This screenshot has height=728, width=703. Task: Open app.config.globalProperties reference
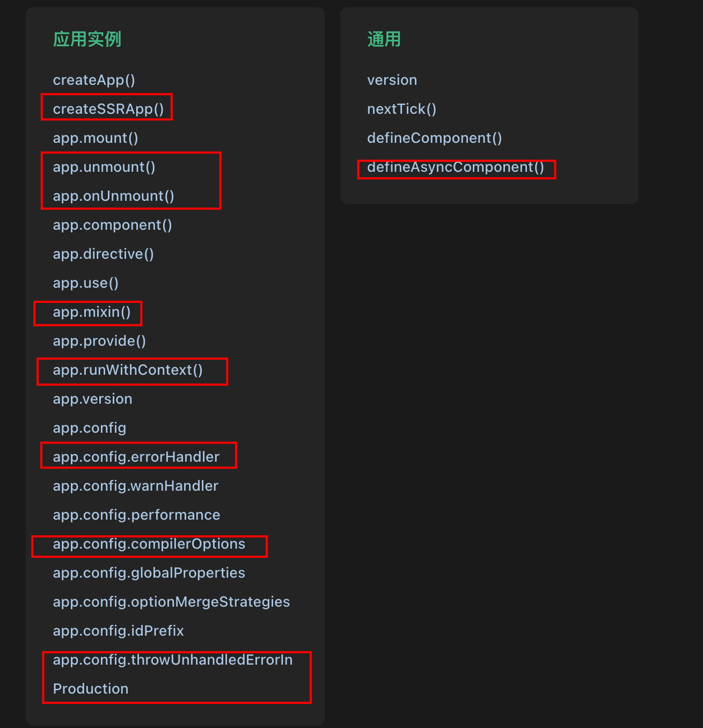tap(149, 573)
